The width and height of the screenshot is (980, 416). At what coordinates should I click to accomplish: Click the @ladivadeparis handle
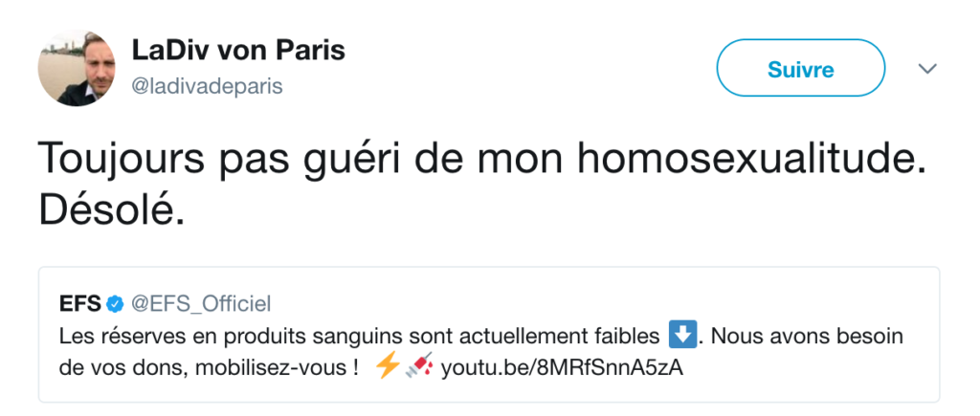(x=208, y=86)
